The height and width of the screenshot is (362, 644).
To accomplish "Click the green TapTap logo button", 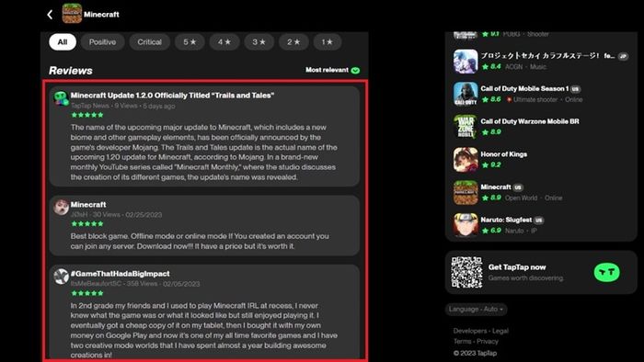I will tap(606, 272).
